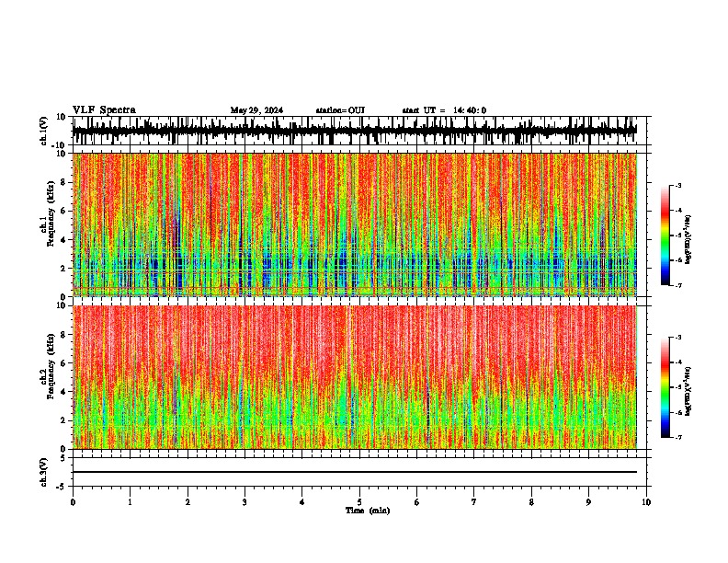Click the ch.1 colorbar unit label
728x563 pixels.
click(688, 240)
